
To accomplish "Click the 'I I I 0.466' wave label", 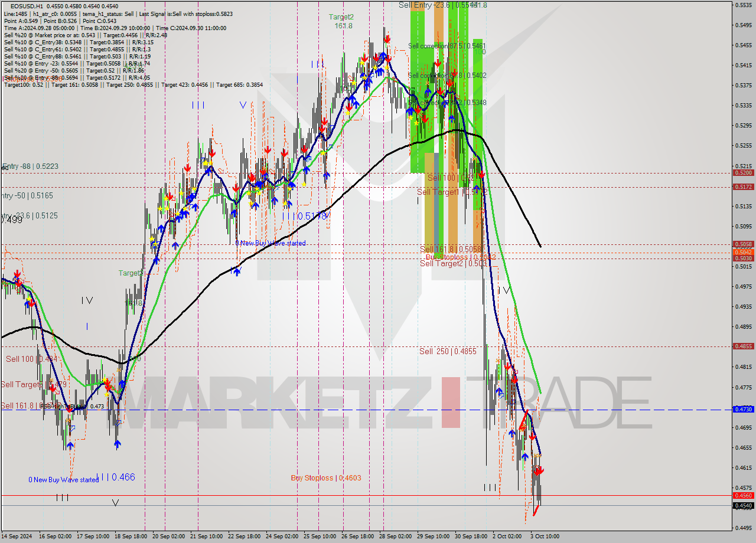I will [116, 477].
